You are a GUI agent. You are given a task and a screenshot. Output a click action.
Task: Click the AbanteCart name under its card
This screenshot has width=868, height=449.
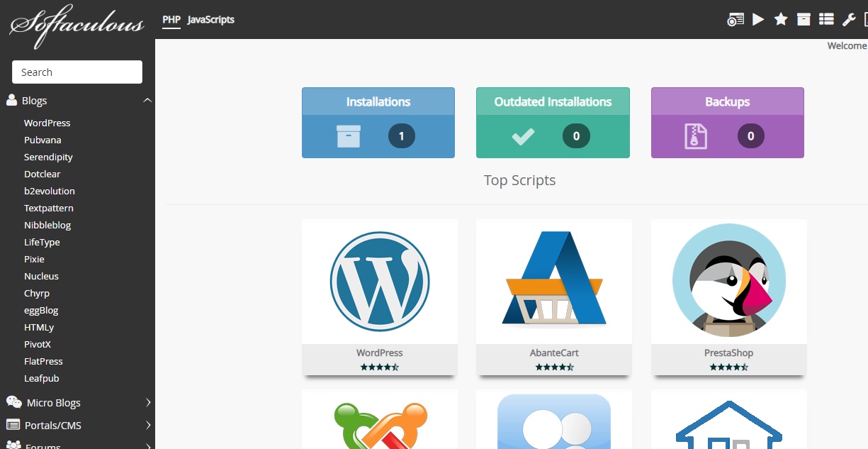point(554,353)
